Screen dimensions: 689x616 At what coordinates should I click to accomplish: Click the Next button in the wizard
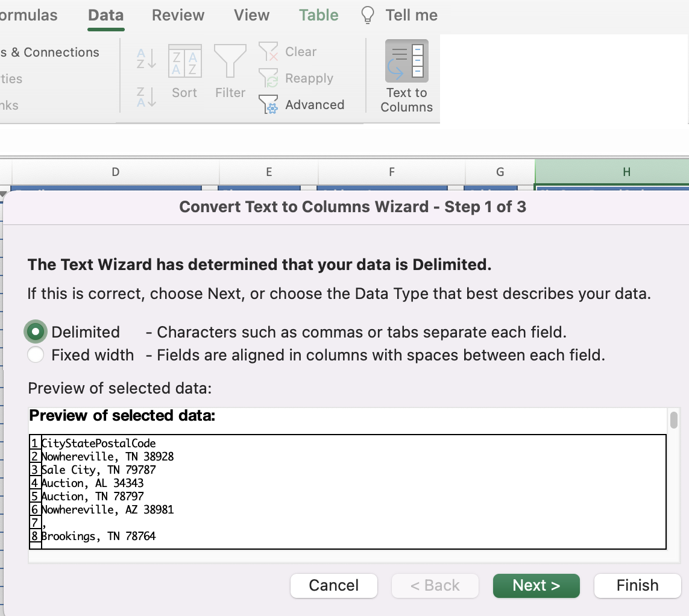pyautogui.click(x=535, y=585)
